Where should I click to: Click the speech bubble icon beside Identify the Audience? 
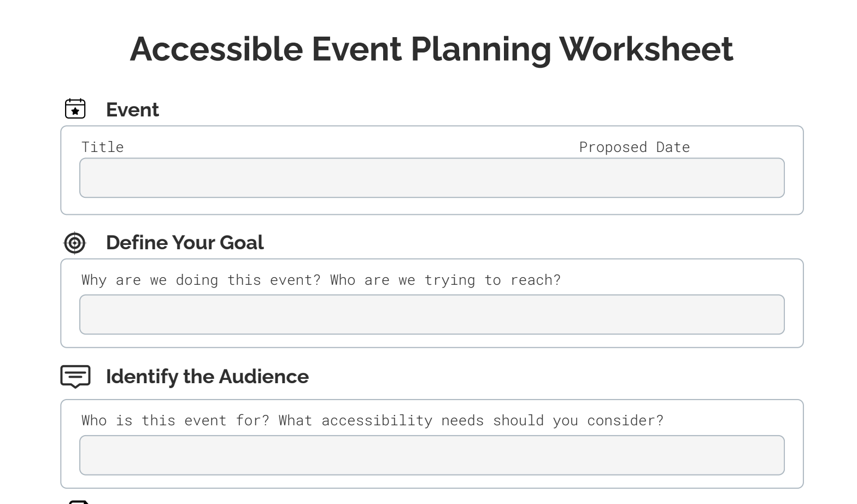(75, 377)
